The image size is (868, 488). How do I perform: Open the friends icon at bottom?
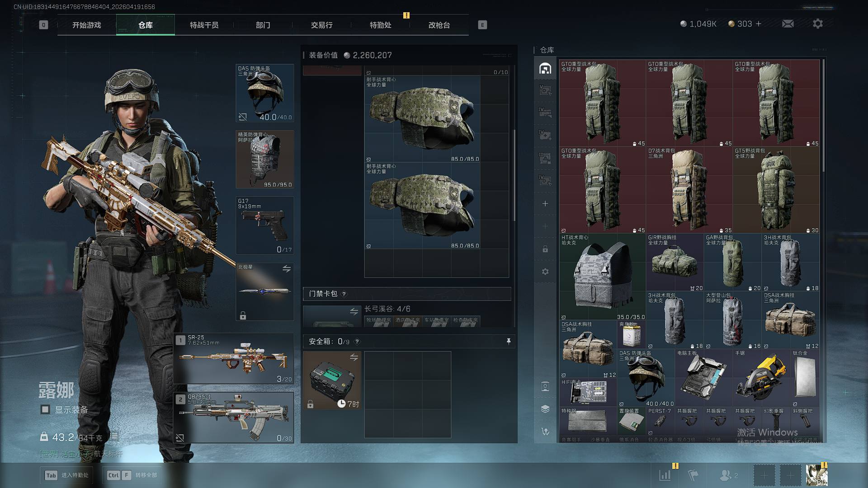(726, 475)
